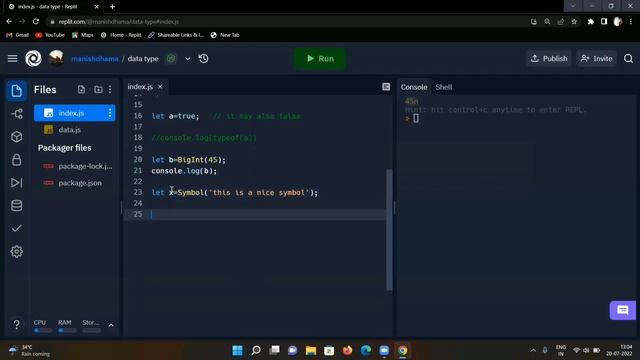
Task: Open browser extensions puzzle icon
Action: click(590, 22)
